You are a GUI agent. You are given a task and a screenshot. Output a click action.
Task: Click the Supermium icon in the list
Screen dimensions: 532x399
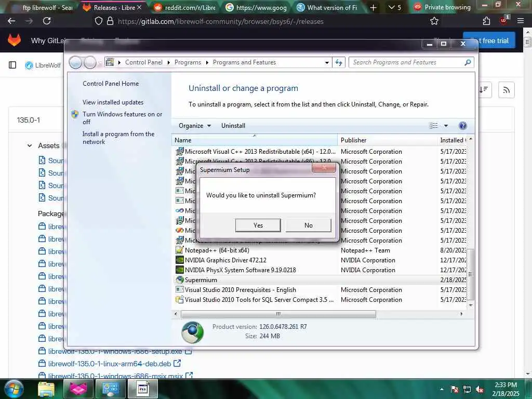point(179,280)
